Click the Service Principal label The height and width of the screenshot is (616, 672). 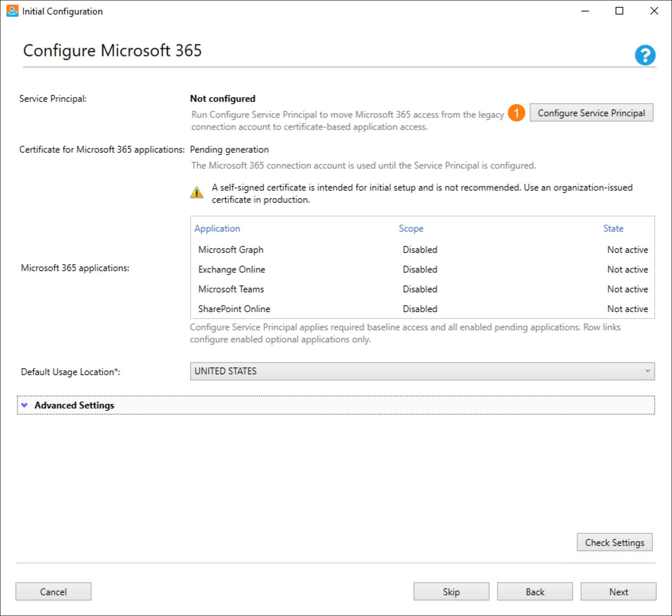pos(53,99)
